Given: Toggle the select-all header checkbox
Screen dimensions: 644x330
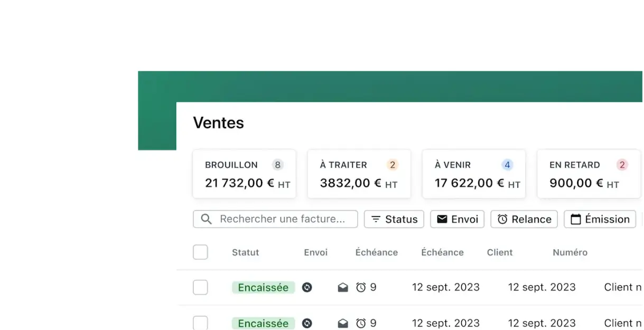Looking at the screenshot, I should click(200, 252).
